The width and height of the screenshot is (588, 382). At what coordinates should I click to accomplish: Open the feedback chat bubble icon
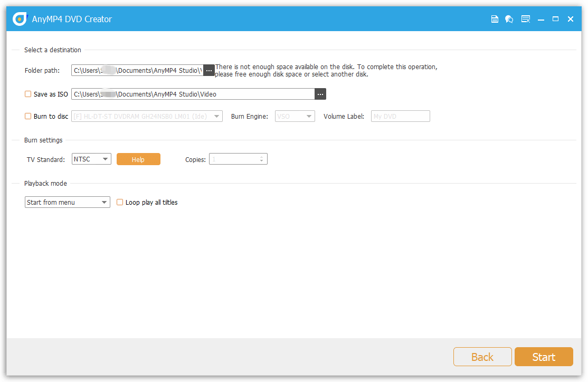coord(509,19)
